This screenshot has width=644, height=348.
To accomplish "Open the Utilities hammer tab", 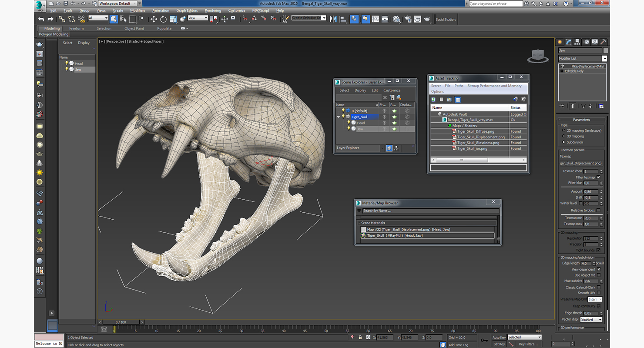I will point(603,42).
